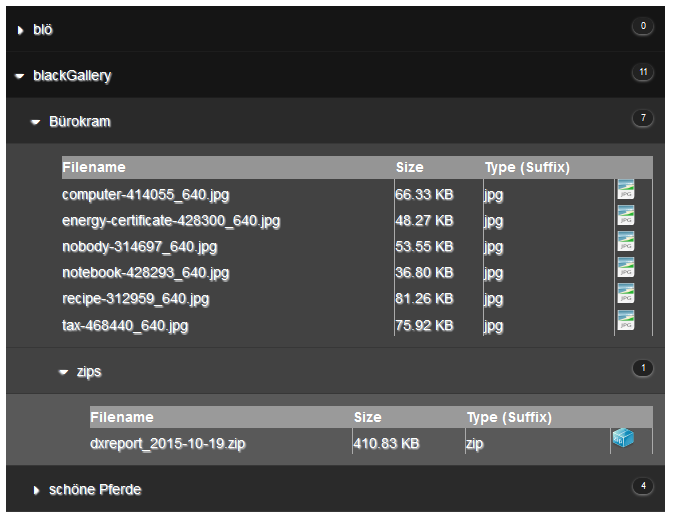Click the blackGallery count badge 11
Viewport: 673px width, 522px height.
643,72
